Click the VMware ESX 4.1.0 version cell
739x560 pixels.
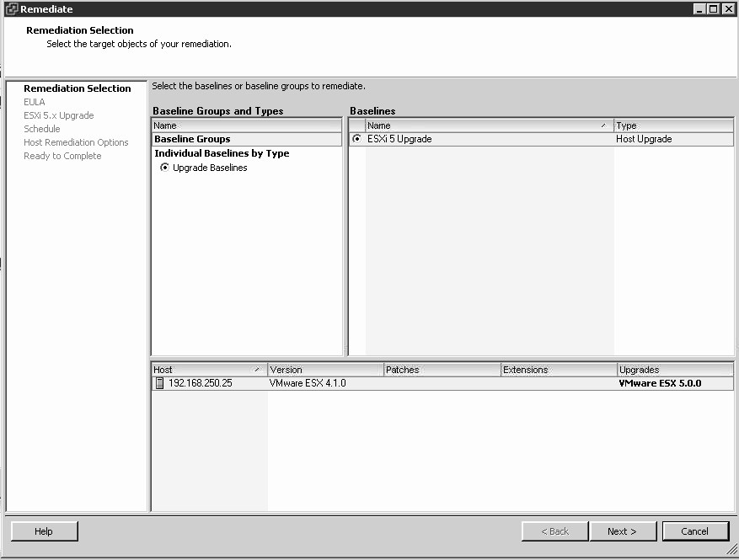pyautogui.click(x=308, y=383)
